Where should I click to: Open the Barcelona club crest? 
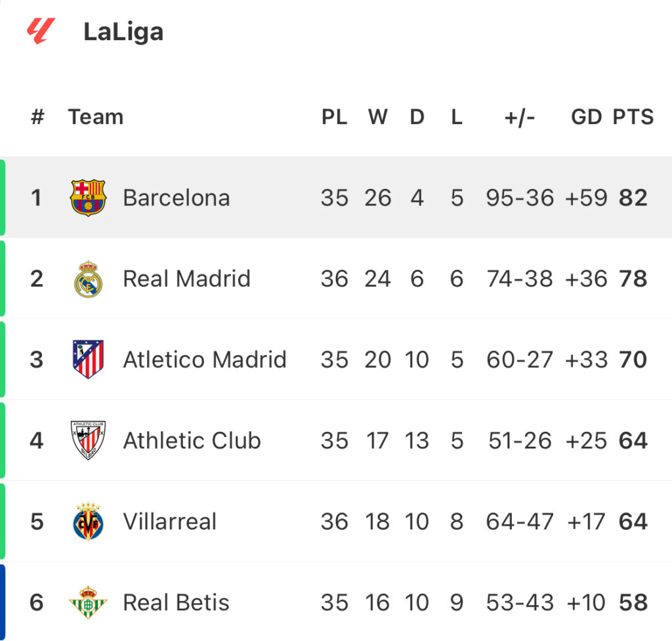[x=88, y=197]
